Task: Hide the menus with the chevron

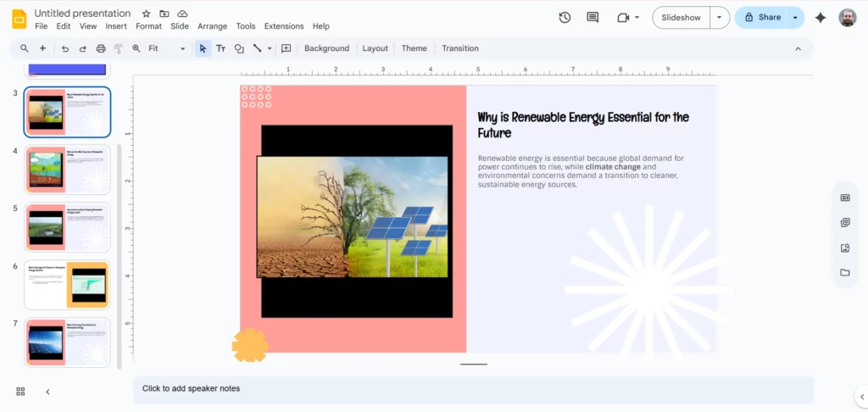Action: [798, 48]
